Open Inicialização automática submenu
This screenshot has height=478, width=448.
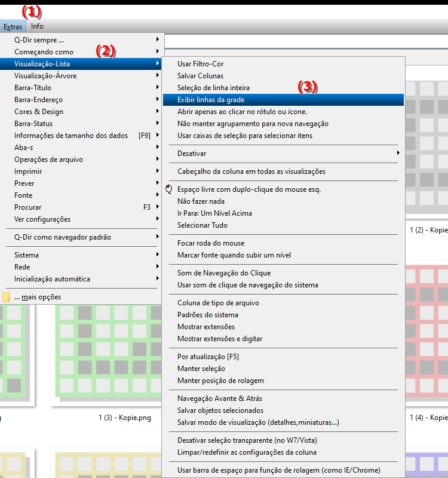pos(81,279)
